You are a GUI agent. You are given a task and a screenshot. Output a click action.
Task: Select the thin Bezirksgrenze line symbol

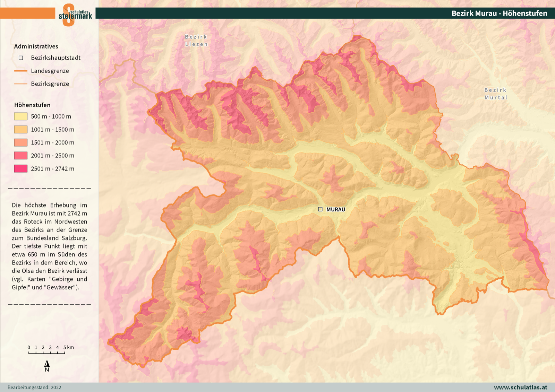click(x=21, y=84)
